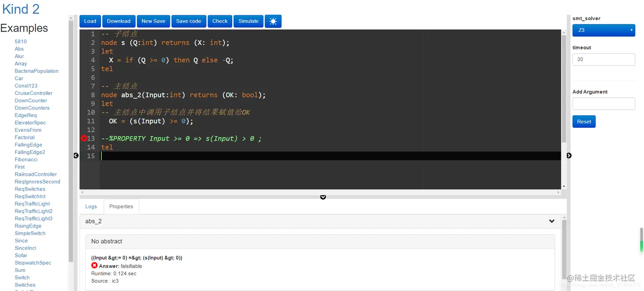The height and width of the screenshot is (291, 644).
Task: Start Simulate from the toolbar
Action: coord(249,21)
